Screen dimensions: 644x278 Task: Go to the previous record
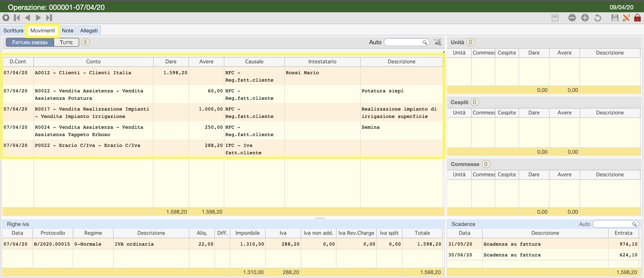tap(28, 18)
